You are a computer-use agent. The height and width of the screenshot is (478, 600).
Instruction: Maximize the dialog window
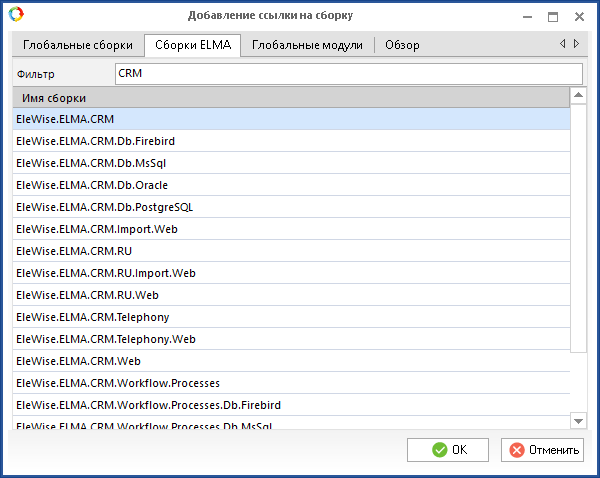[552, 16]
